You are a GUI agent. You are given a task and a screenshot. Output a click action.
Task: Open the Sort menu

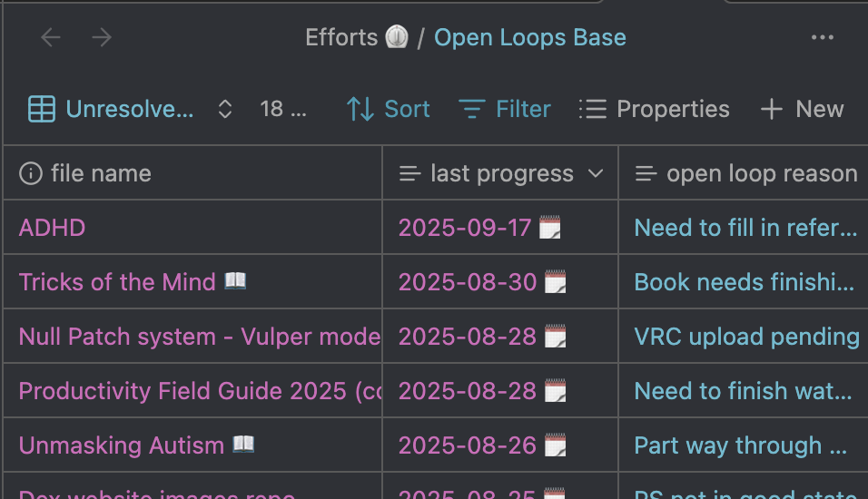click(388, 110)
